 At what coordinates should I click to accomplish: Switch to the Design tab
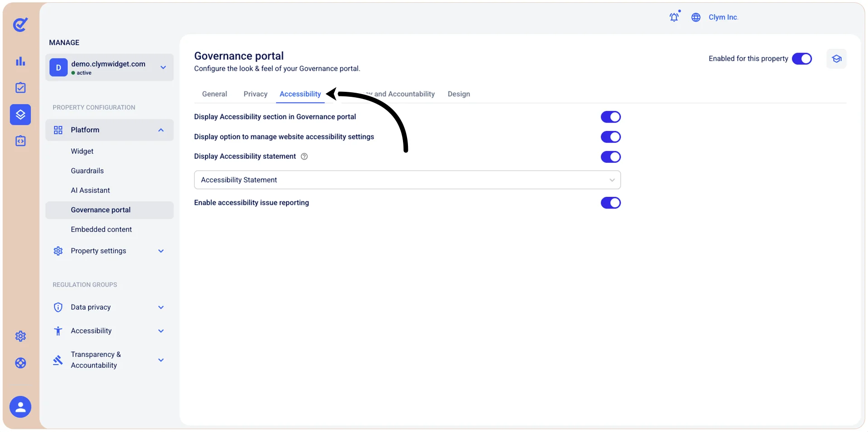point(459,94)
